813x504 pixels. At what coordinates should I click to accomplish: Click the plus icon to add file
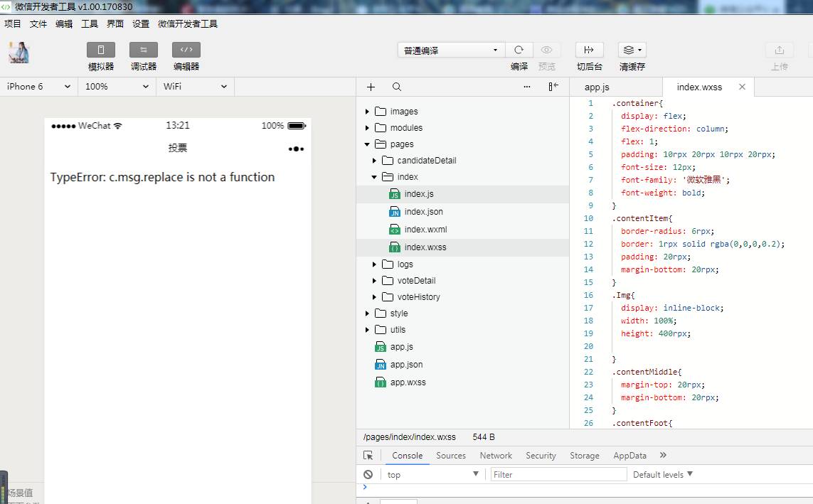371,87
